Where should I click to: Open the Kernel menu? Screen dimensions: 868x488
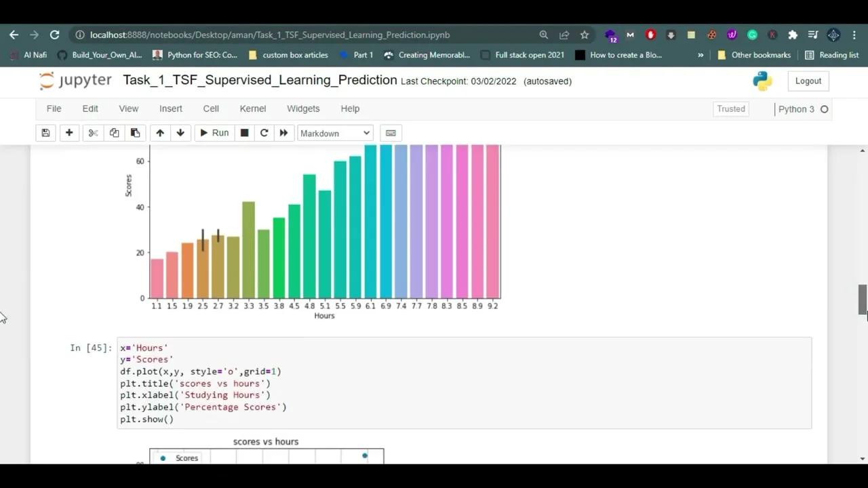coord(252,108)
